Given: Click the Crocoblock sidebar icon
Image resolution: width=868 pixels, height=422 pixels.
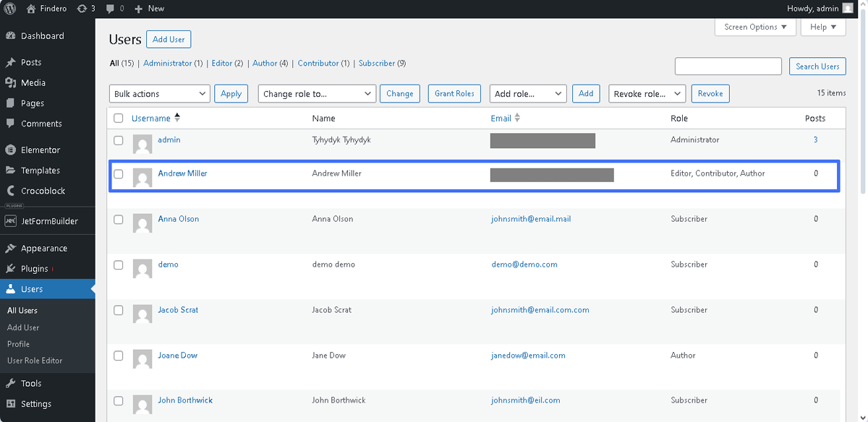Looking at the screenshot, I should [10, 190].
